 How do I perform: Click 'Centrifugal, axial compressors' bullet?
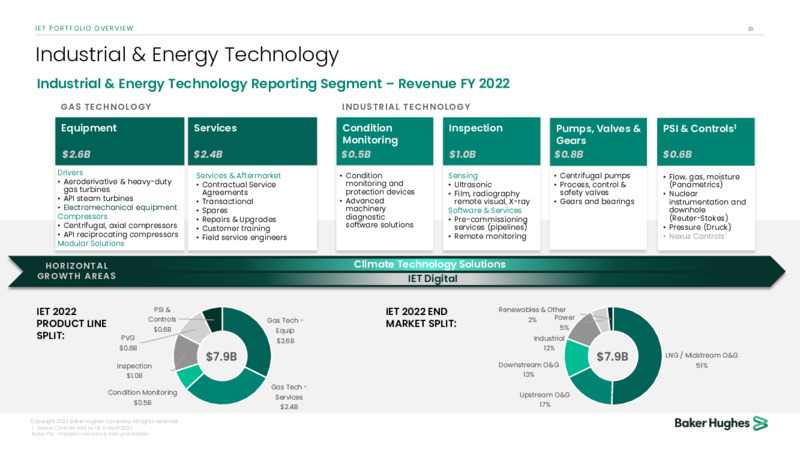pos(117,225)
